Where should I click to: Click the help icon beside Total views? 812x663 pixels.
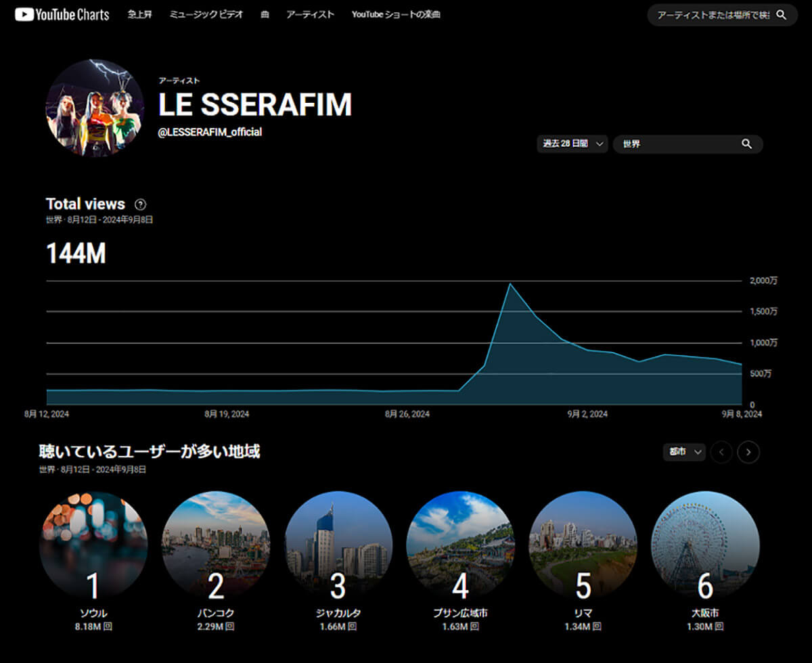[x=140, y=204]
